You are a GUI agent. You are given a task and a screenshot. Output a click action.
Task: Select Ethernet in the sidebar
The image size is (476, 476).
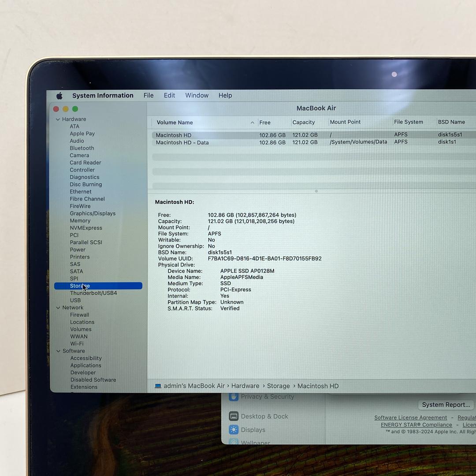click(81, 192)
